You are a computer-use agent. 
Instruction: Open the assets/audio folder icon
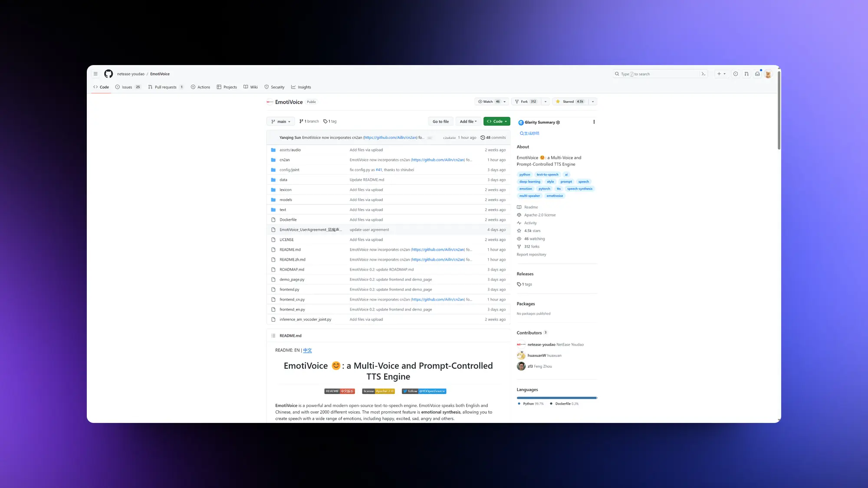[x=273, y=150]
